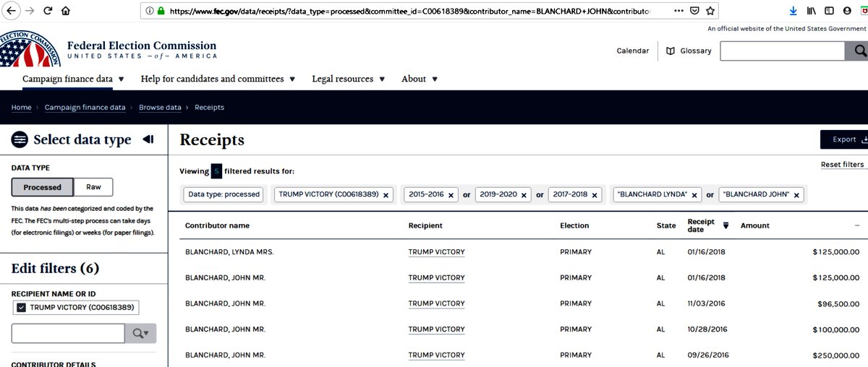Reload the page with refresh icon
Viewport: 868px width, 367px height.
pos(48,11)
